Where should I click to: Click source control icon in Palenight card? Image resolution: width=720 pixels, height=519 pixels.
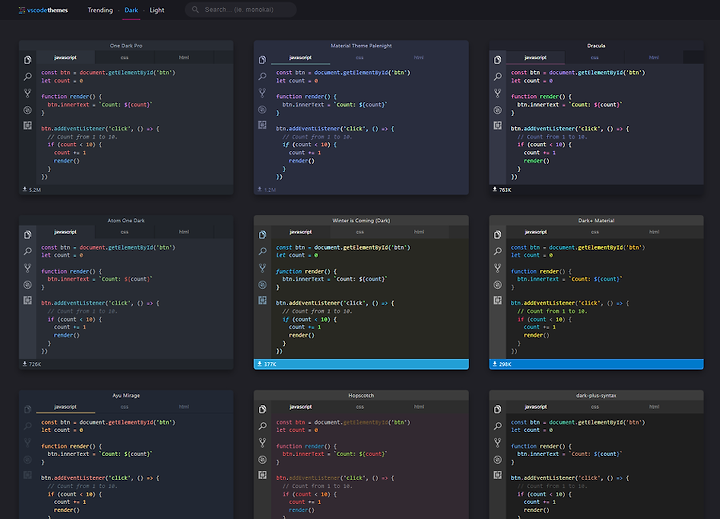click(262, 93)
